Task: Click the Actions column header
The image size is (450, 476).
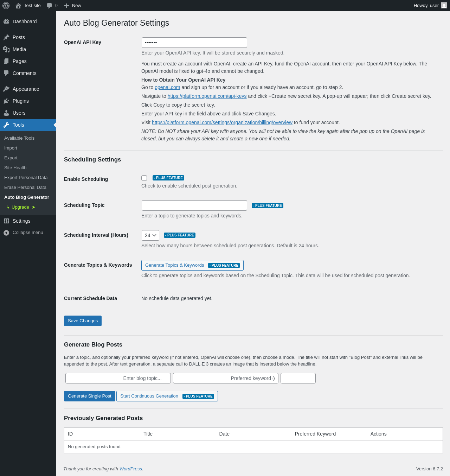Action: (x=378, y=434)
